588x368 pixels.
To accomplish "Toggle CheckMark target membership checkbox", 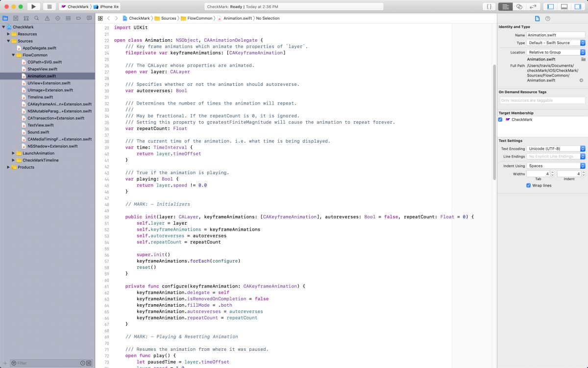I will point(500,119).
